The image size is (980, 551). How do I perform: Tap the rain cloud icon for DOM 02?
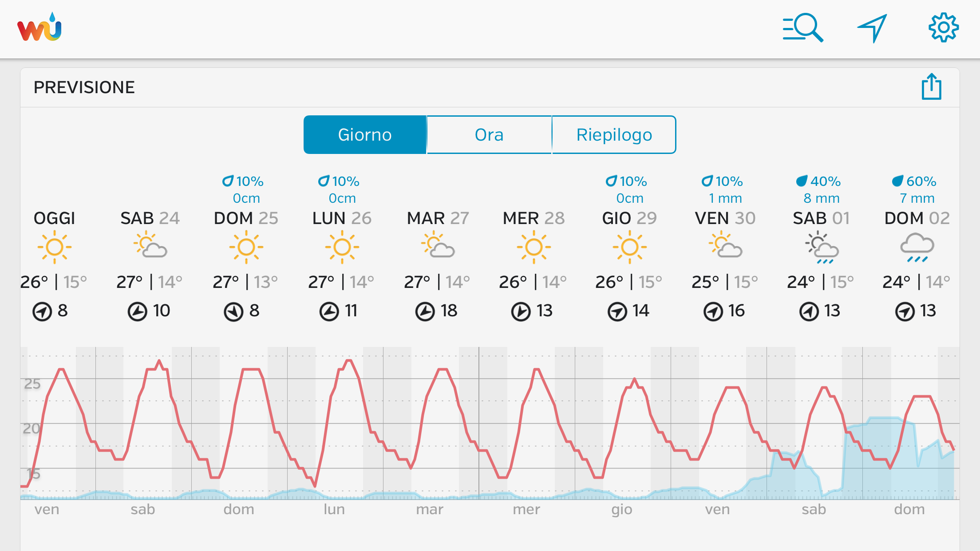click(917, 248)
